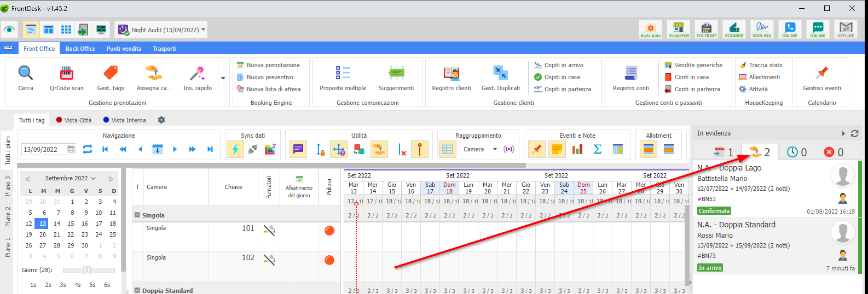Image resolution: width=868 pixels, height=294 pixels.
Task: Open Suggerimenti
Action: (x=396, y=78)
